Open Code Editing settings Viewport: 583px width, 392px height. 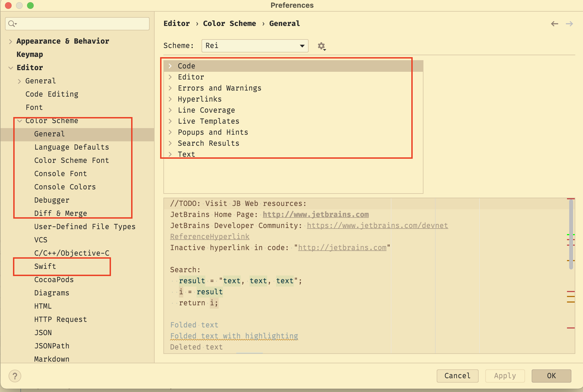pos(52,94)
